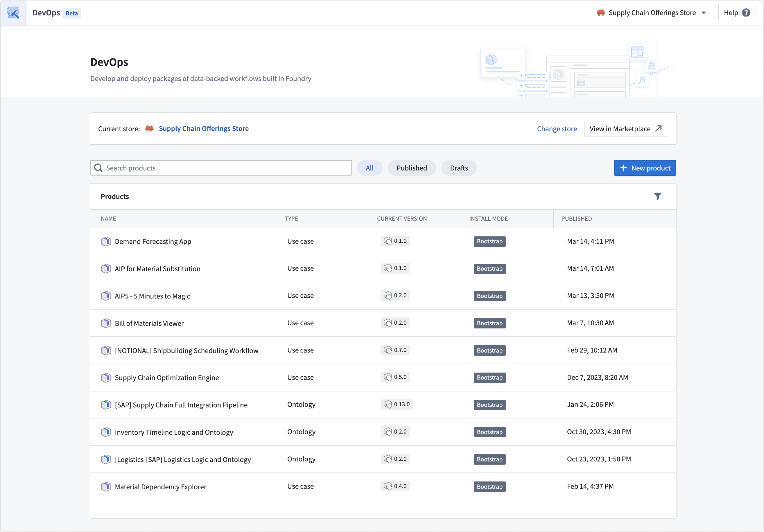
Task: Click the Help button
Action: [x=737, y=13]
